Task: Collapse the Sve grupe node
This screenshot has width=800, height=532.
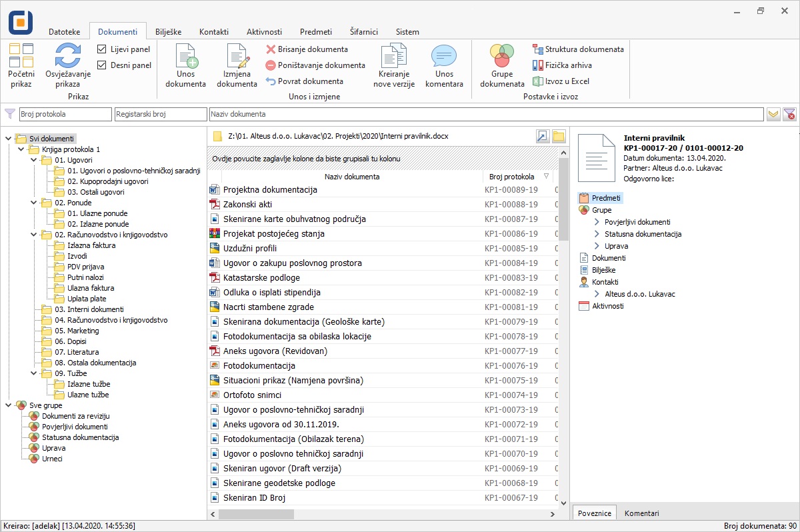Action: point(9,405)
